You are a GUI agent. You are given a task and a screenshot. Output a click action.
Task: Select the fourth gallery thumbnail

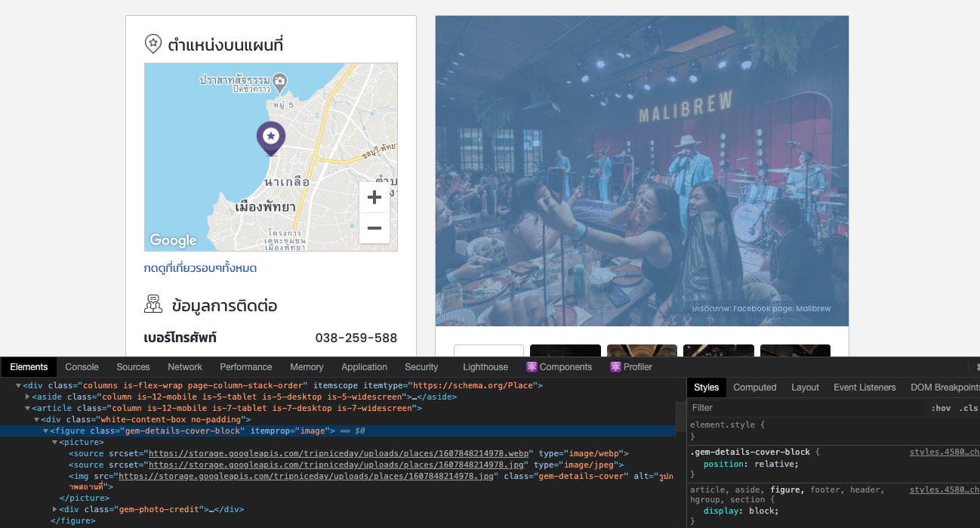(719, 350)
